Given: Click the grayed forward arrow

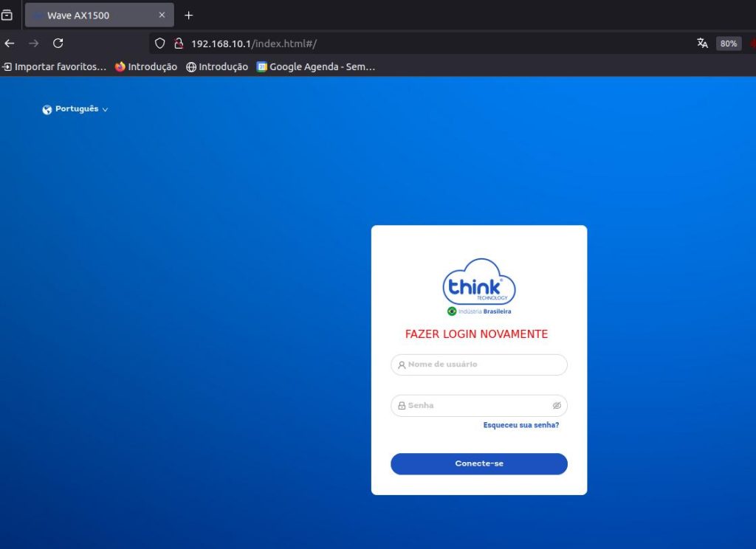Looking at the screenshot, I should [34, 44].
